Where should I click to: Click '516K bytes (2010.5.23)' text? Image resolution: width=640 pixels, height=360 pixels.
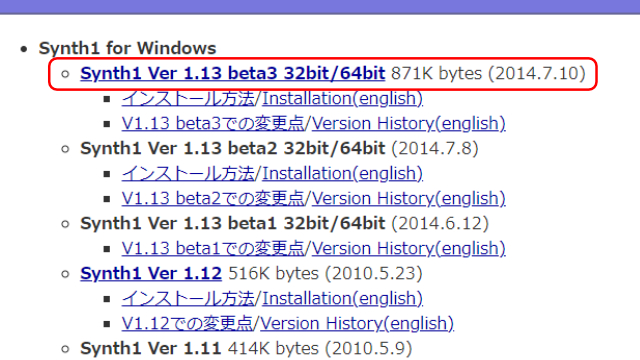pos(325,273)
